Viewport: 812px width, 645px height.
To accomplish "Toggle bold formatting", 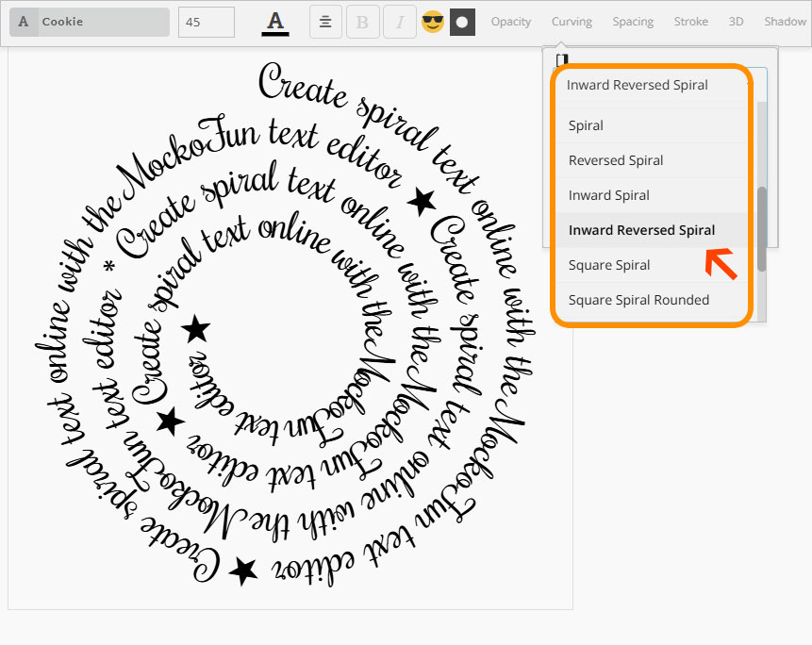I will (x=361, y=22).
